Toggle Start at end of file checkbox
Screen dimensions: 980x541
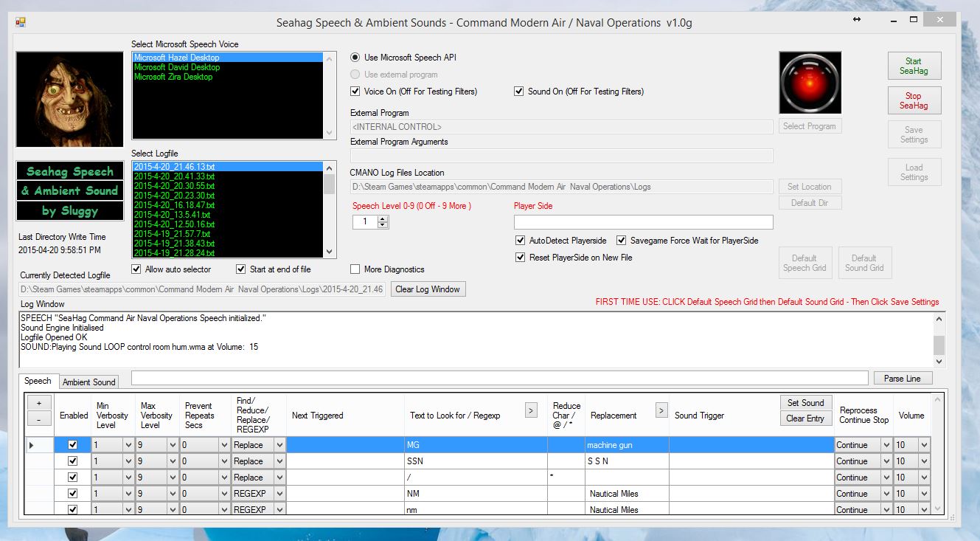pos(241,269)
